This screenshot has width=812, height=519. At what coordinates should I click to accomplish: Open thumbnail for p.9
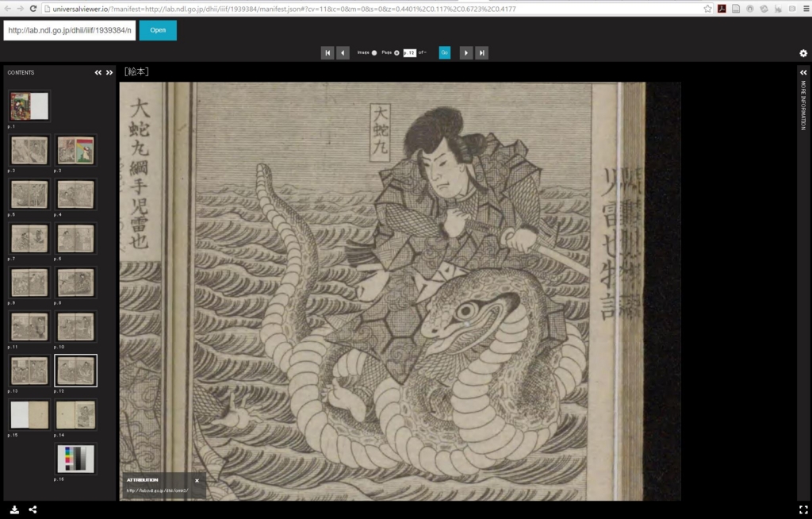pyautogui.click(x=29, y=282)
